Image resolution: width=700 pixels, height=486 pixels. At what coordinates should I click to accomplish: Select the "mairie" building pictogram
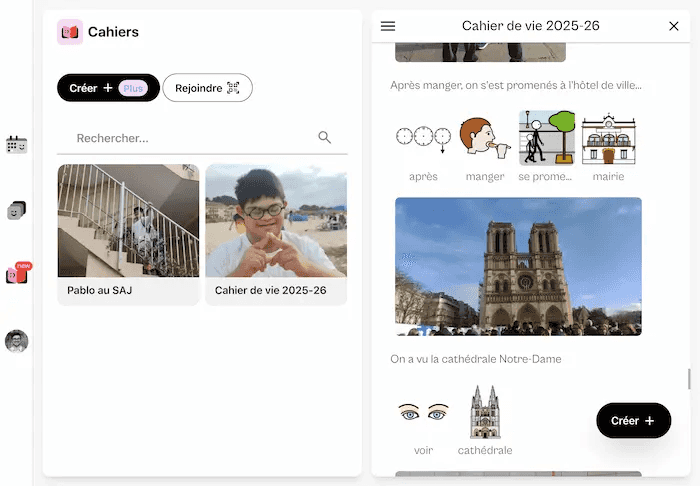pyautogui.click(x=608, y=138)
